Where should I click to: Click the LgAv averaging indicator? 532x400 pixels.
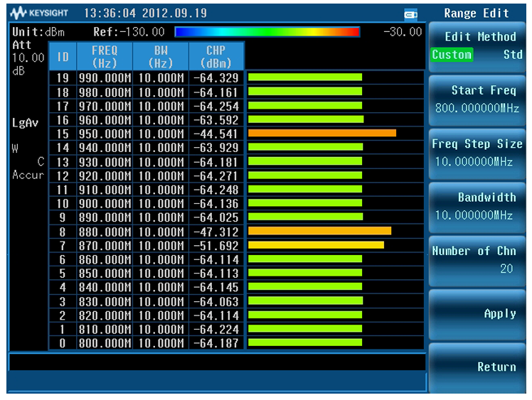25,123
